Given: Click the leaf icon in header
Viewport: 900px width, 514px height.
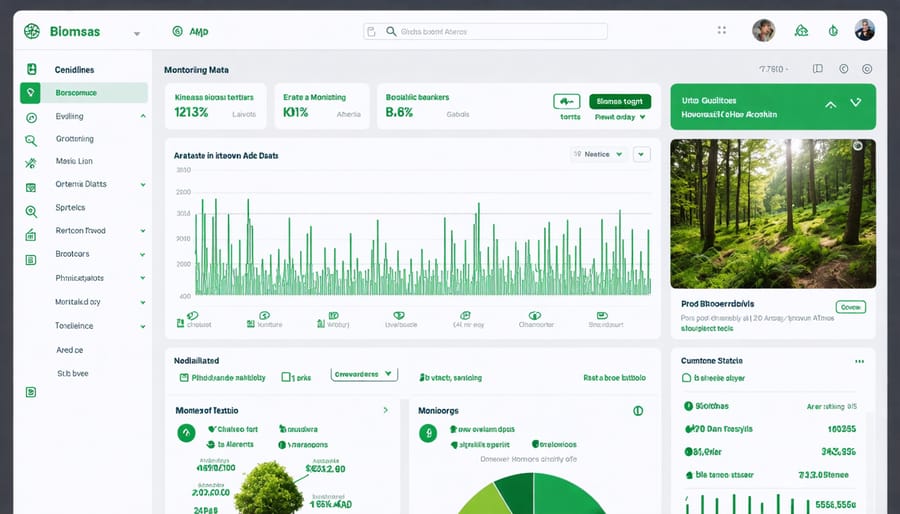Looking at the screenshot, I should tap(833, 30).
